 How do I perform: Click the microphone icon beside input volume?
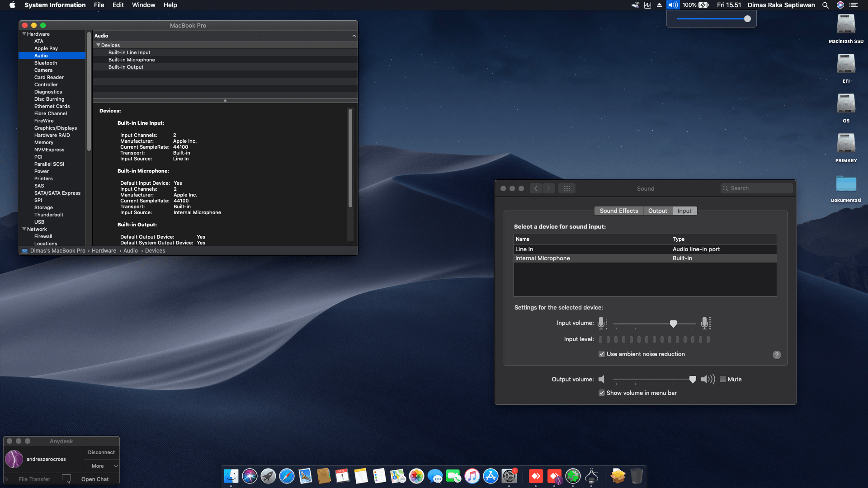coord(602,323)
